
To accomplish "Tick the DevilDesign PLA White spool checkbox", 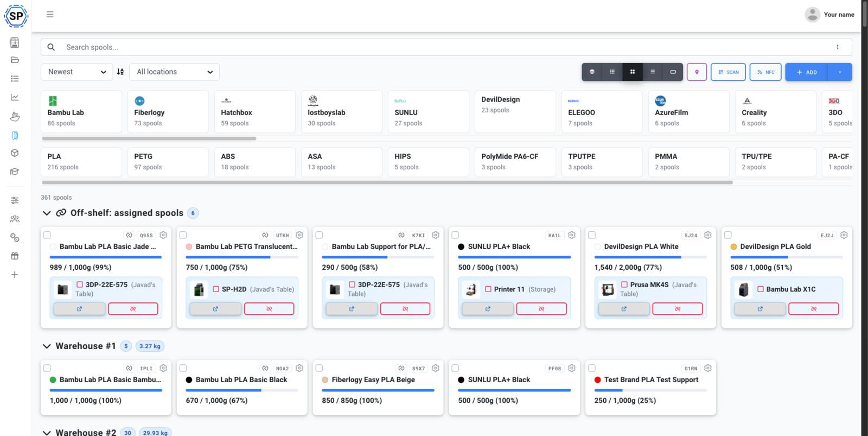I will point(592,235).
